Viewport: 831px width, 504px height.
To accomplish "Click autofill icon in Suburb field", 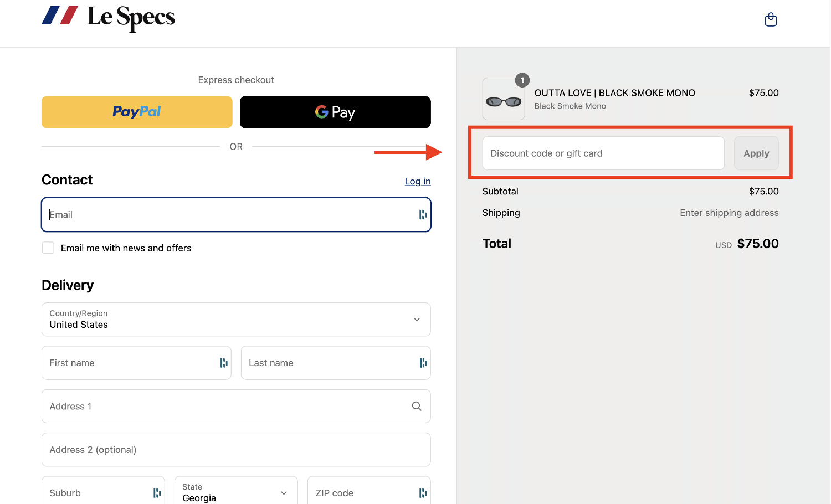I will [157, 493].
